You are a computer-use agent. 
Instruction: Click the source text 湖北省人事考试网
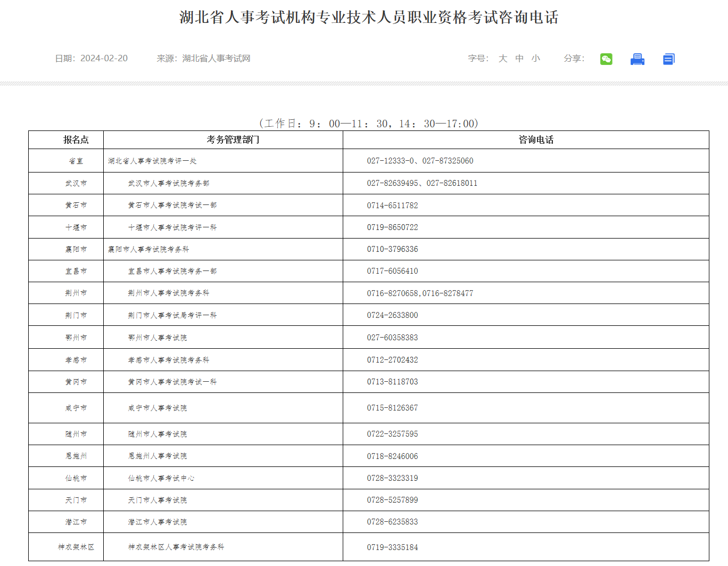point(216,59)
